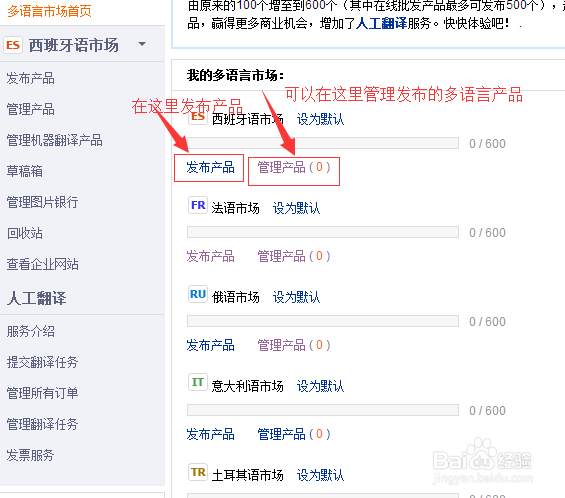This screenshot has width=565, height=498.
Task: Open 管理图片银行 in sidebar
Action: [x=43, y=202]
